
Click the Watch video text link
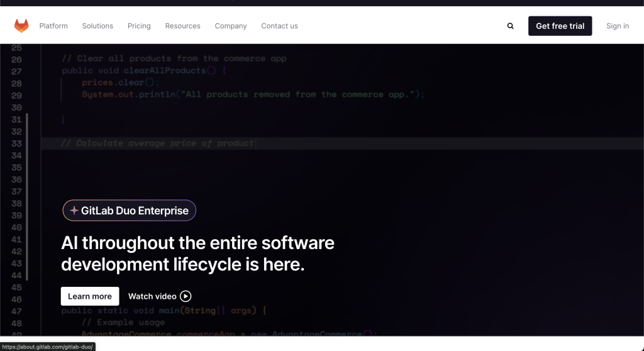tap(152, 296)
